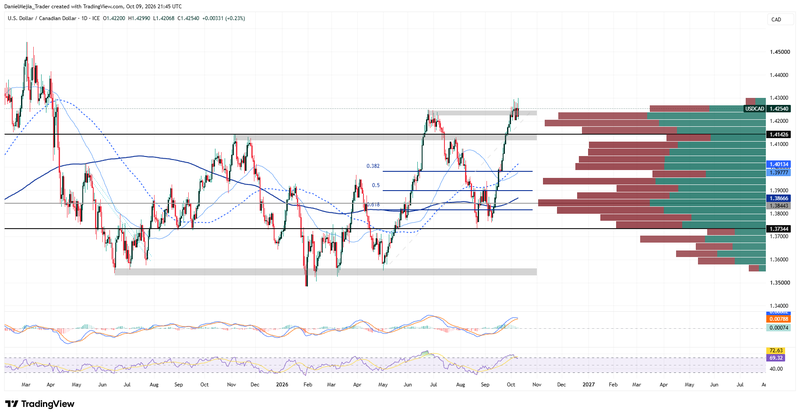Click the 1.44000 price axis label
This screenshot has height=417, width=800.
[x=778, y=75]
